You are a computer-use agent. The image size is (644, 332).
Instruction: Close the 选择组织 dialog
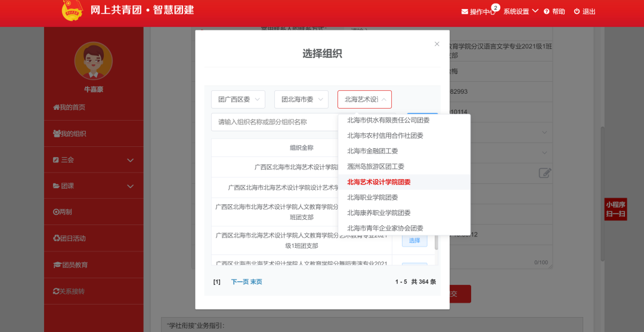coord(436,44)
